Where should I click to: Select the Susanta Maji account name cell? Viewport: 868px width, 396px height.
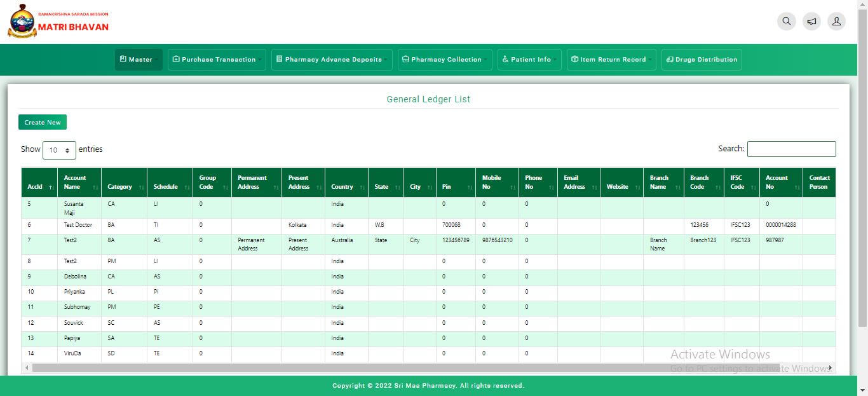pyautogui.click(x=79, y=208)
